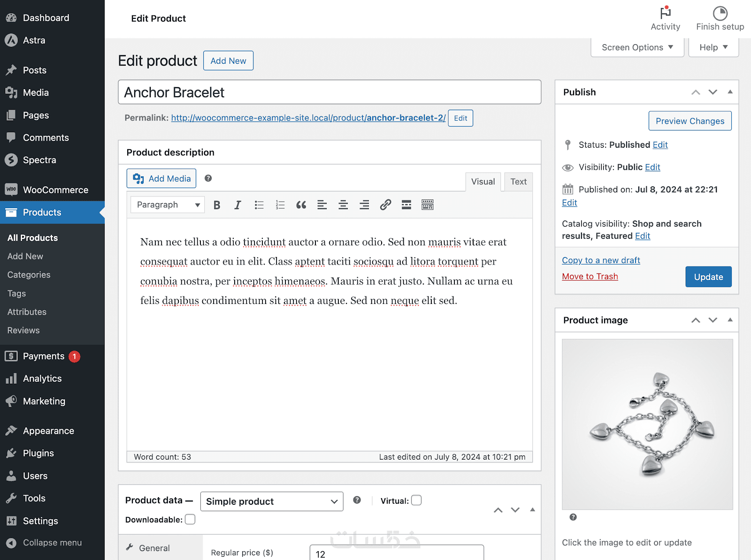
Task: Expand the Help dropdown
Action: click(713, 47)
